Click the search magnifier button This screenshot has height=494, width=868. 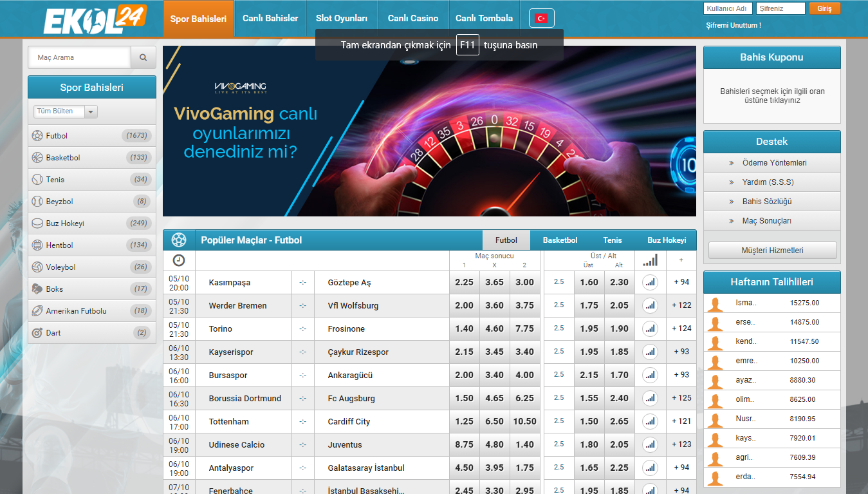tap(143, 57)
